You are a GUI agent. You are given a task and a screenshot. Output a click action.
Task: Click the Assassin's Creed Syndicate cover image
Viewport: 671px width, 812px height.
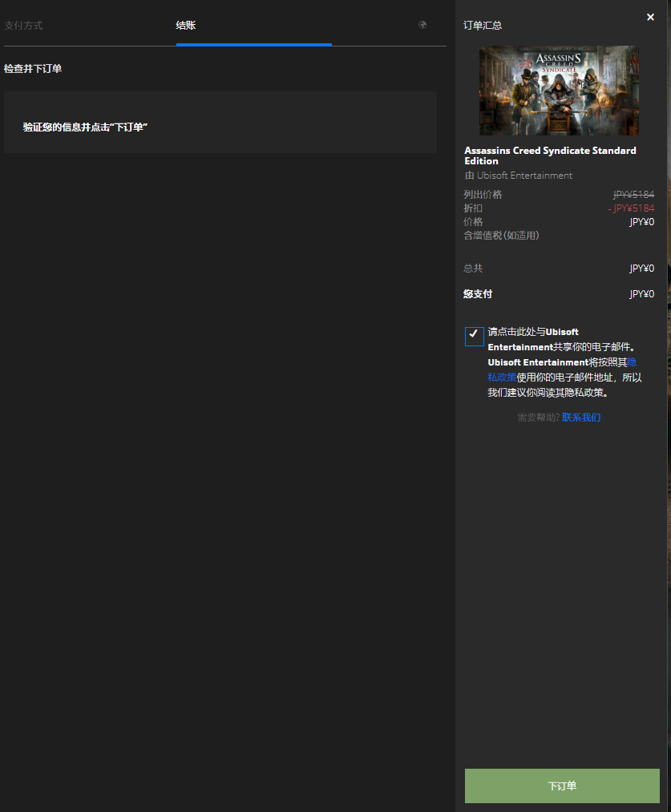click(x=559, y=91)
